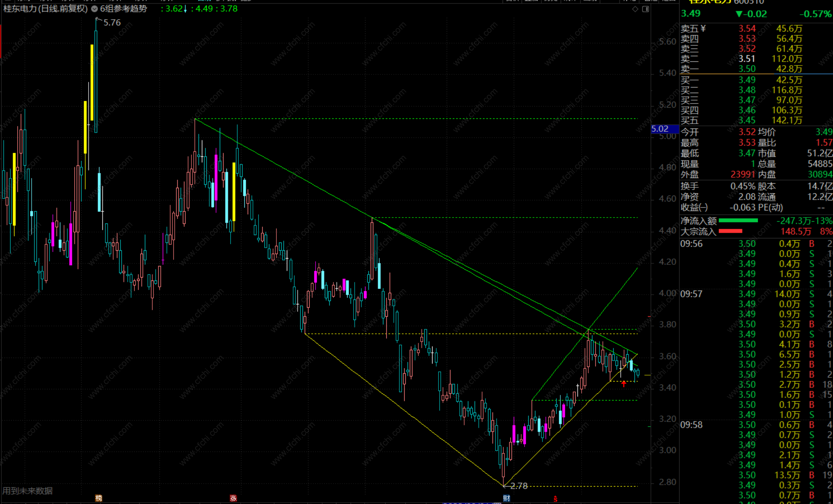Click the blue 财 marker on the timeline
This screenshot has height=504, width=833.
coord(506,498)
